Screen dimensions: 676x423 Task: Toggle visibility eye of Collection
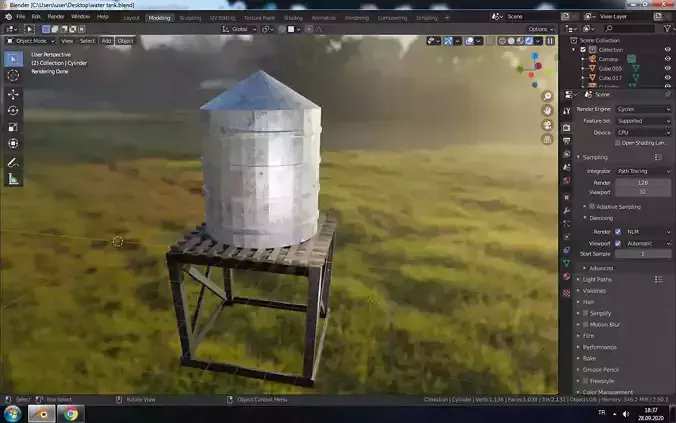tap(667, 50)
